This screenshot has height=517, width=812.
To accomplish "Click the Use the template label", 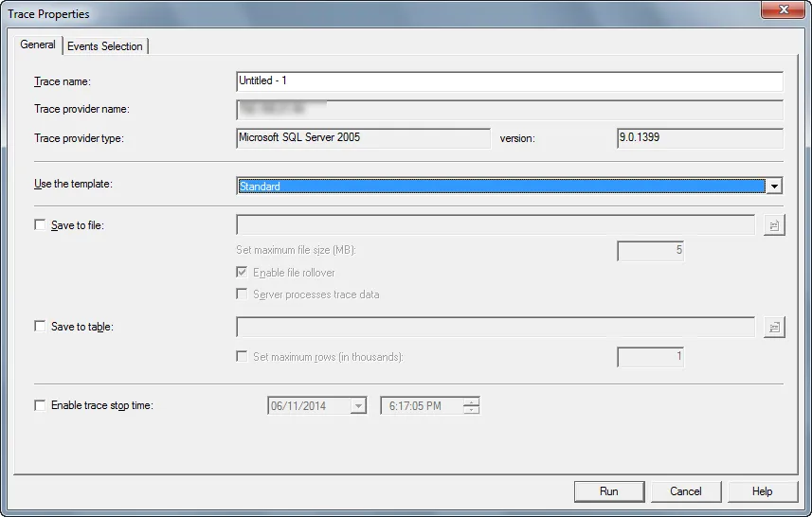I will click(x=73, y=184).
